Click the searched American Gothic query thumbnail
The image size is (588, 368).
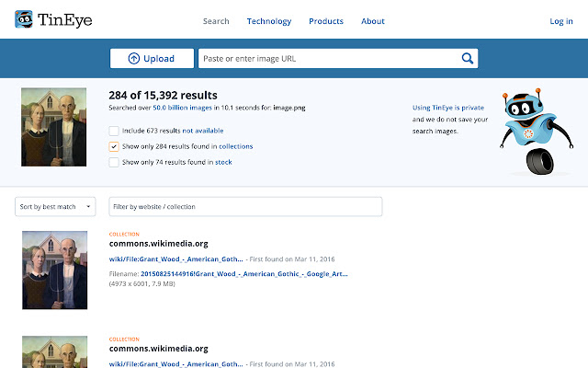point(54,126)
